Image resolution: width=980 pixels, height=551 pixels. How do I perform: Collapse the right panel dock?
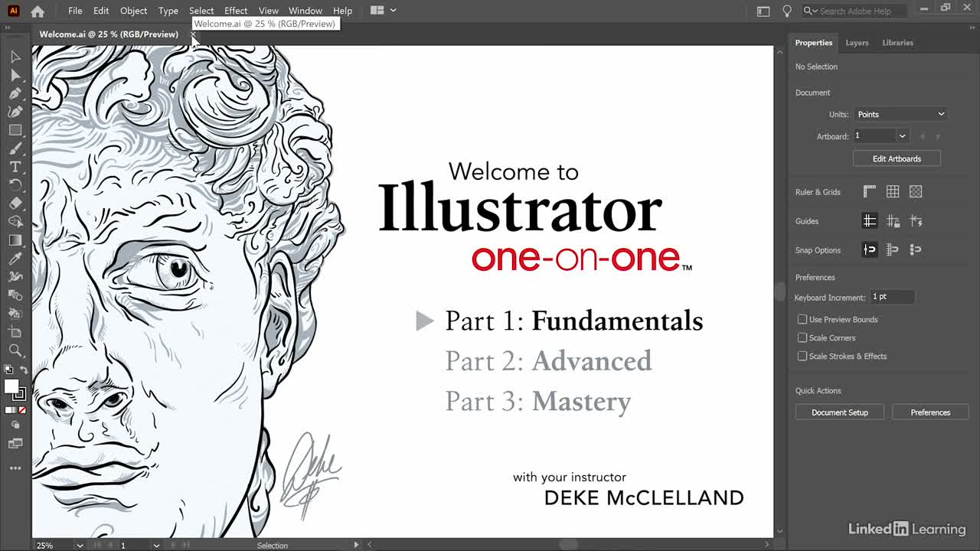pos(972,27)
